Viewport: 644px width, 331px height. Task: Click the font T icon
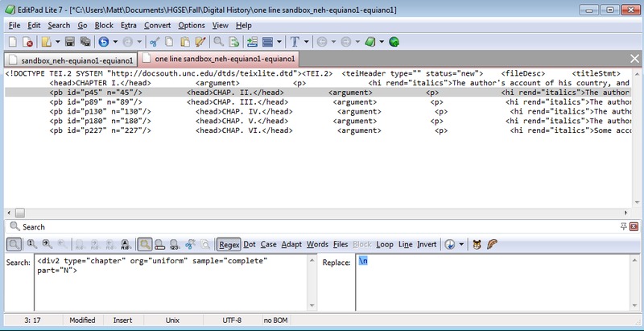pos(295,42)
